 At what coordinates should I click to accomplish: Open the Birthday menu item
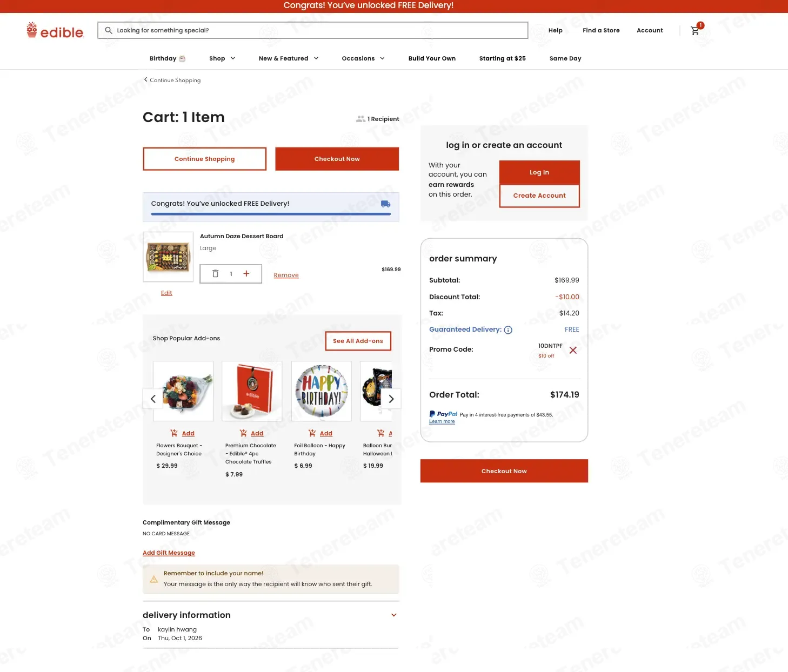coord(168,58)
